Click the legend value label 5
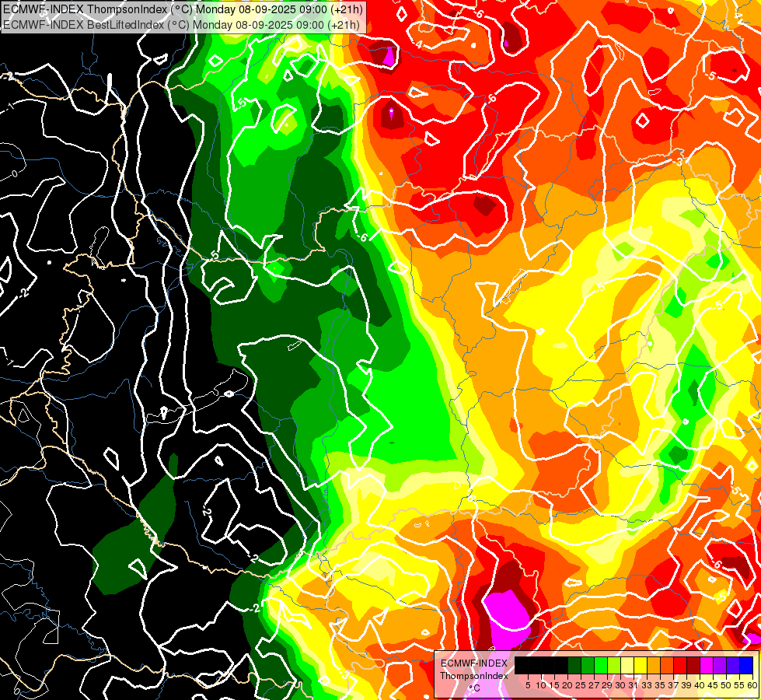The height and width of the screenshot is (700, 761). coord(528,685)
